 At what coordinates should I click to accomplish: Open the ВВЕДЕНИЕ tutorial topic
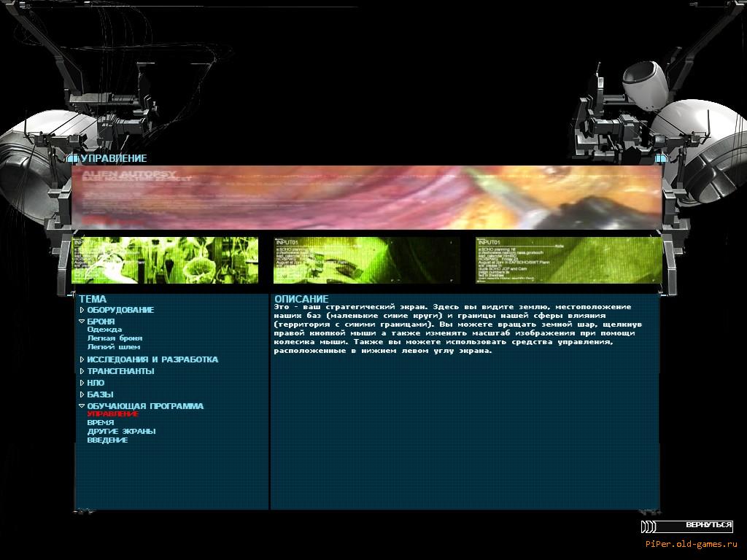(x=107, y=440)
